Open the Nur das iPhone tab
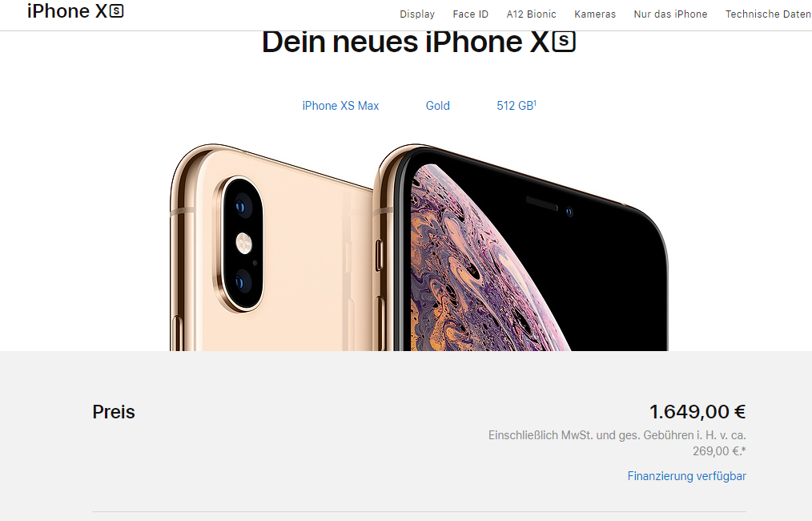This screenshot has height=521, width=812. coord(670,14)
